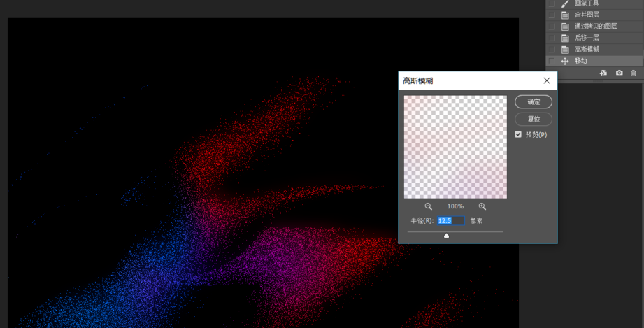This screenshot has width=644, height=328.
Task: Create new document from current history state
Action: [603, 73]
